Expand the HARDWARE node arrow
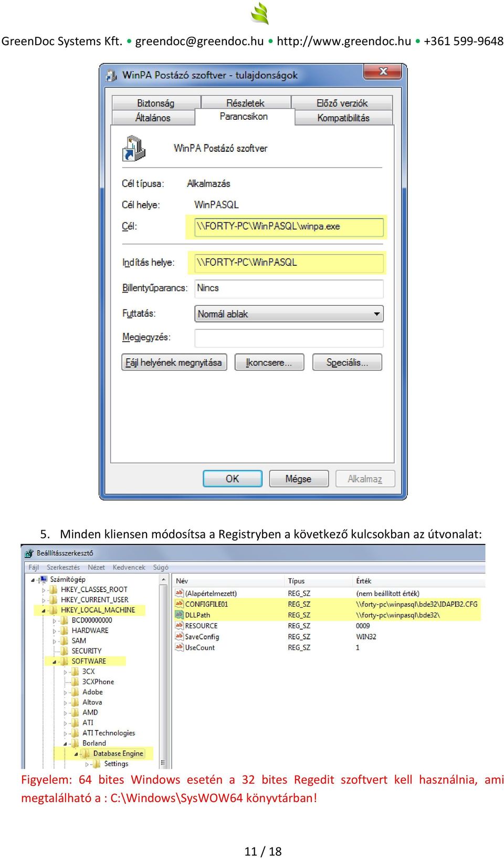The image size is (504, 859). pos(54,631)
